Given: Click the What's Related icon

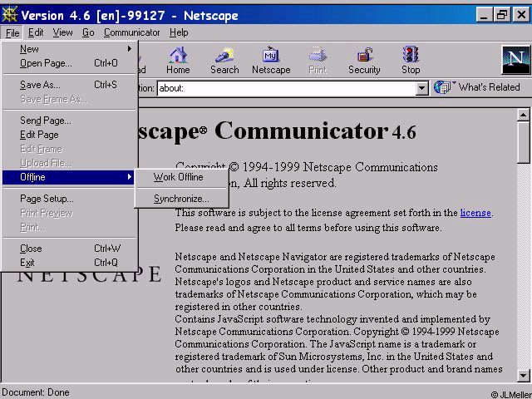Looking at the screenshot, I should click(443, 87).
